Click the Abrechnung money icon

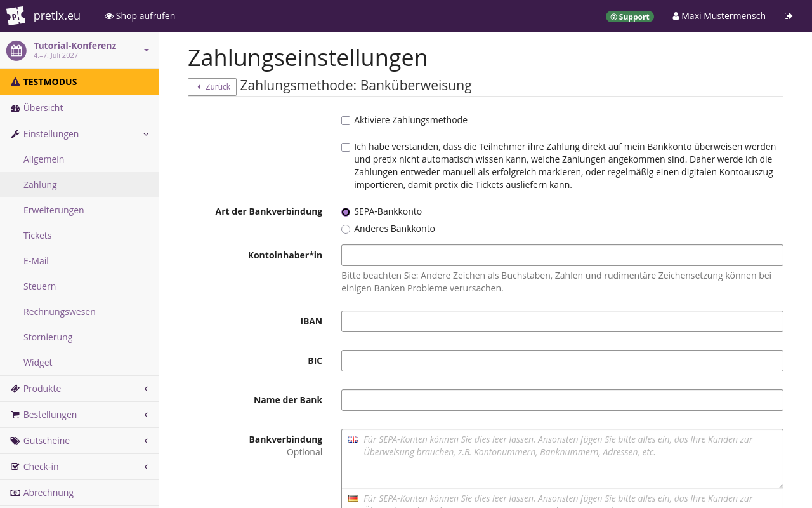(x=15, y=493)
